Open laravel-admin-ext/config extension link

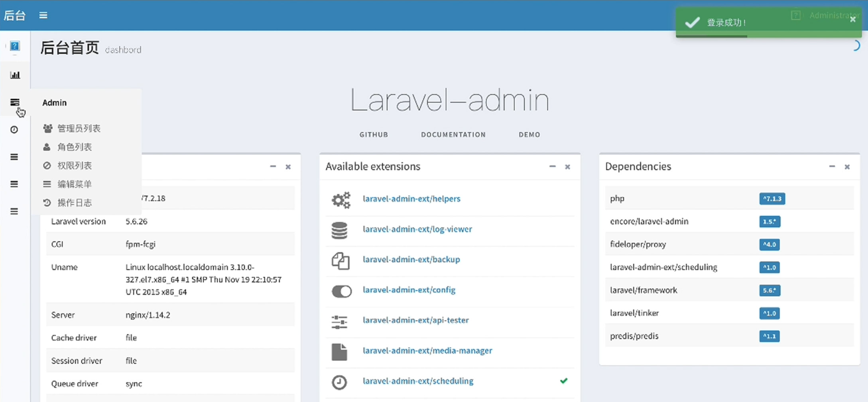click(409, 290)
